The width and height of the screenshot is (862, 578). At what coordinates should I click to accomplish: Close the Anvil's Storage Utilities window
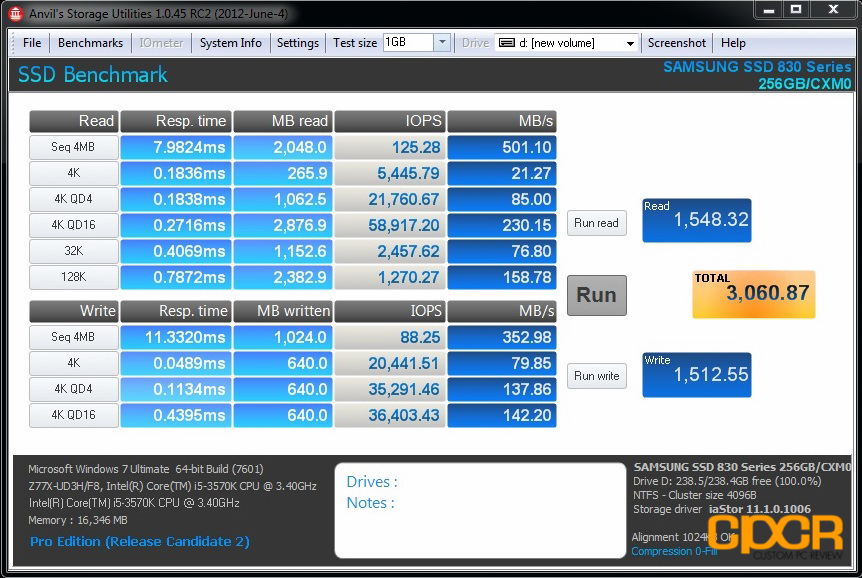[833, 10]
